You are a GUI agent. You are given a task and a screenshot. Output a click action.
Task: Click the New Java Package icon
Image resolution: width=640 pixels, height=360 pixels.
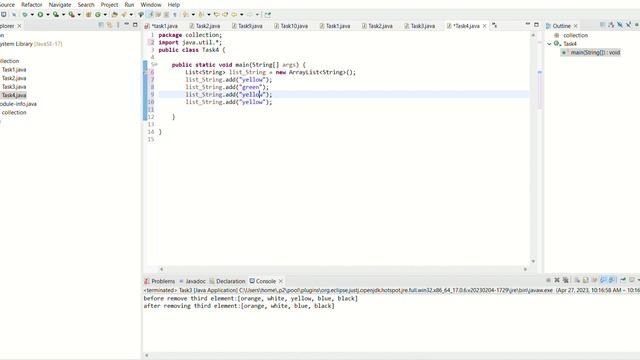88,15
